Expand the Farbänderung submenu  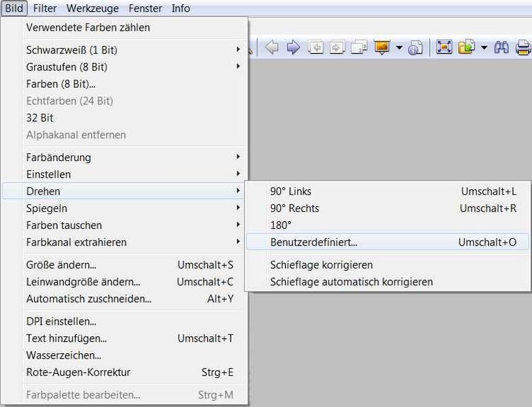(x=124, y=157)
